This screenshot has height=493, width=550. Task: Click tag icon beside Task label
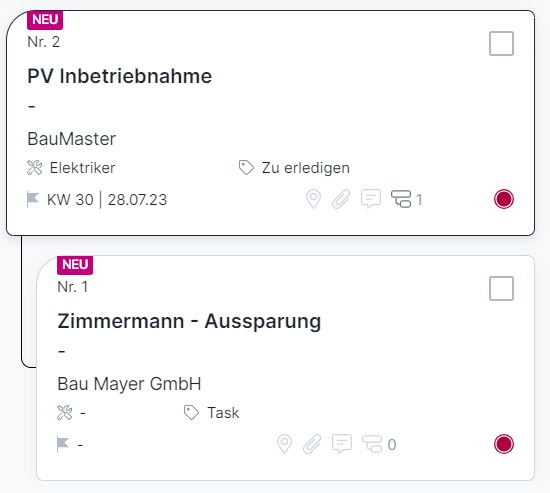(191, 412)
